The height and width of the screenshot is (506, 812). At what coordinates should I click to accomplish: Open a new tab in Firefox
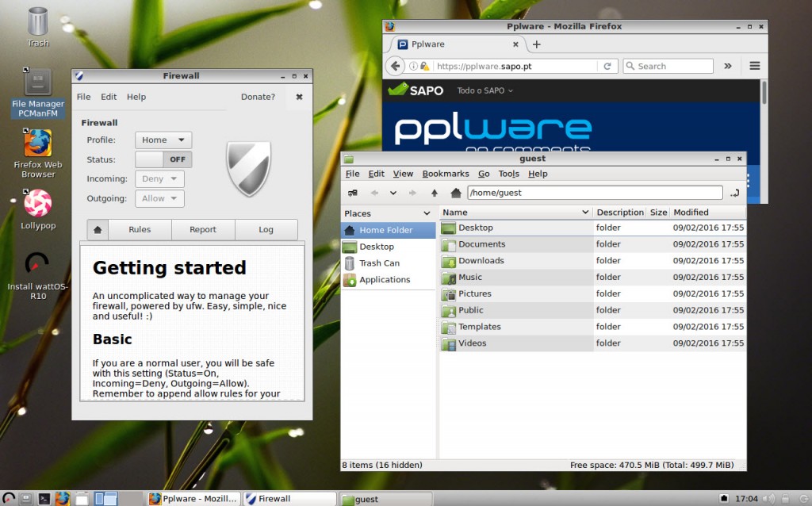click(x=537, y=44)
